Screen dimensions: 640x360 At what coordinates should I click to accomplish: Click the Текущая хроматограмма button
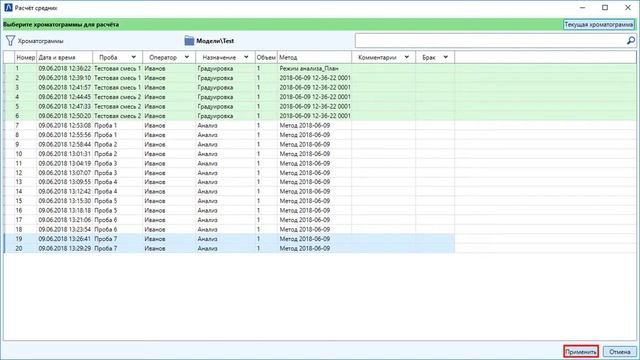pyautogui.click(x=599, y=24)
